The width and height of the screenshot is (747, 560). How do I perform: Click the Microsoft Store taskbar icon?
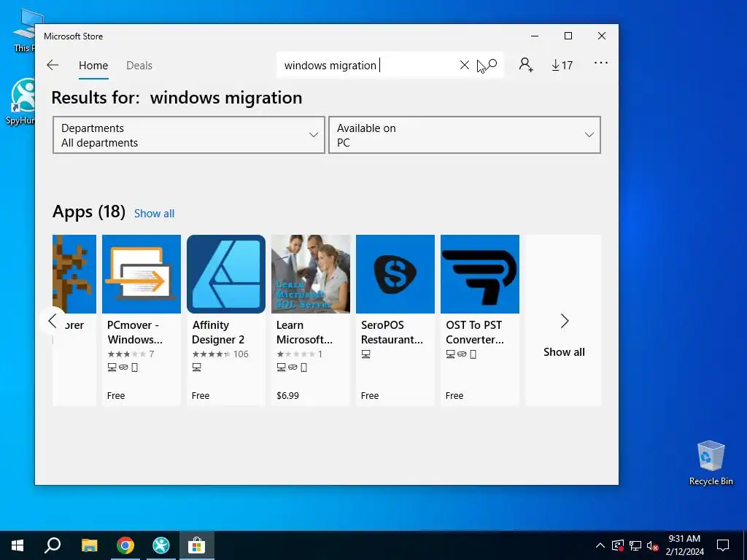click(196, 545)
